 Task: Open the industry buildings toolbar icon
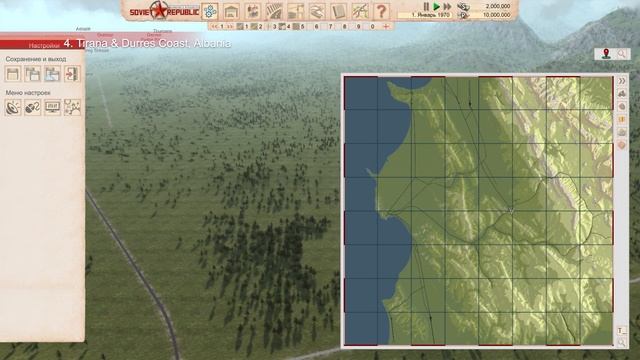point(253,11)
